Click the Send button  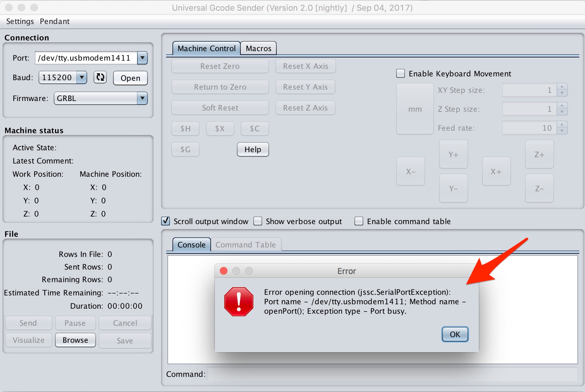point(28,323)
